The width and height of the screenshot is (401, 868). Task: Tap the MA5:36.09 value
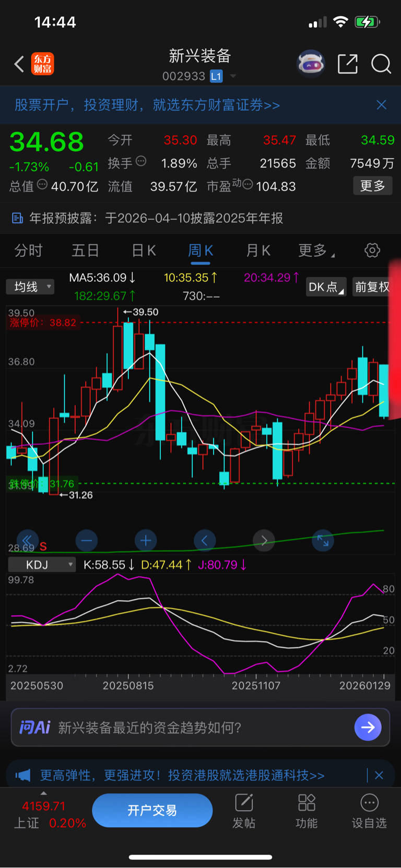(x=102, y=278)
